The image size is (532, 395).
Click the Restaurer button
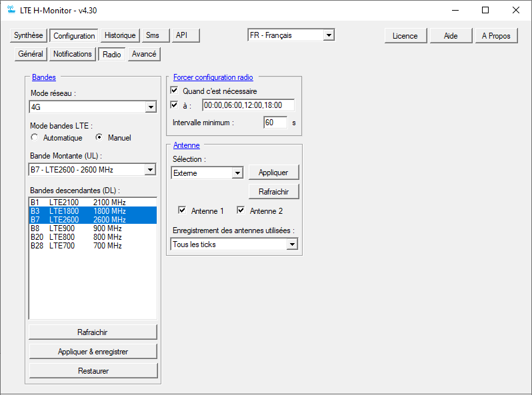click(x=93, y=371)
